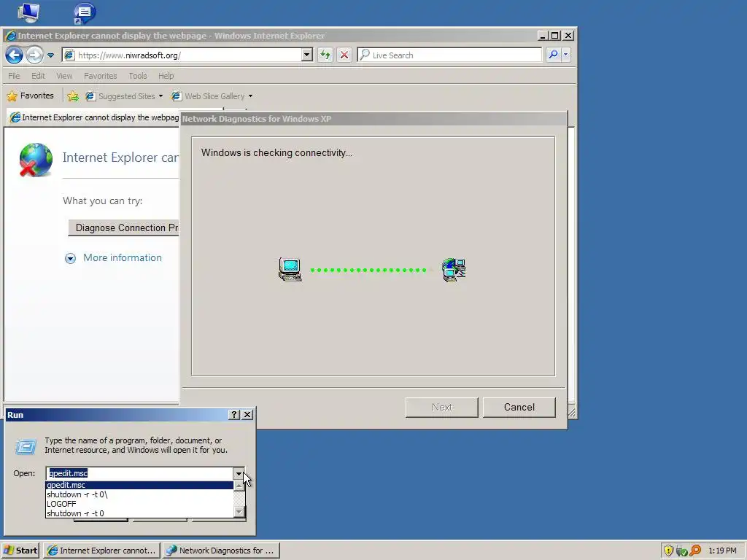Click the orange magnifier tray icon
The width and height of the screenshot is (747, 560).
(695, 551)
